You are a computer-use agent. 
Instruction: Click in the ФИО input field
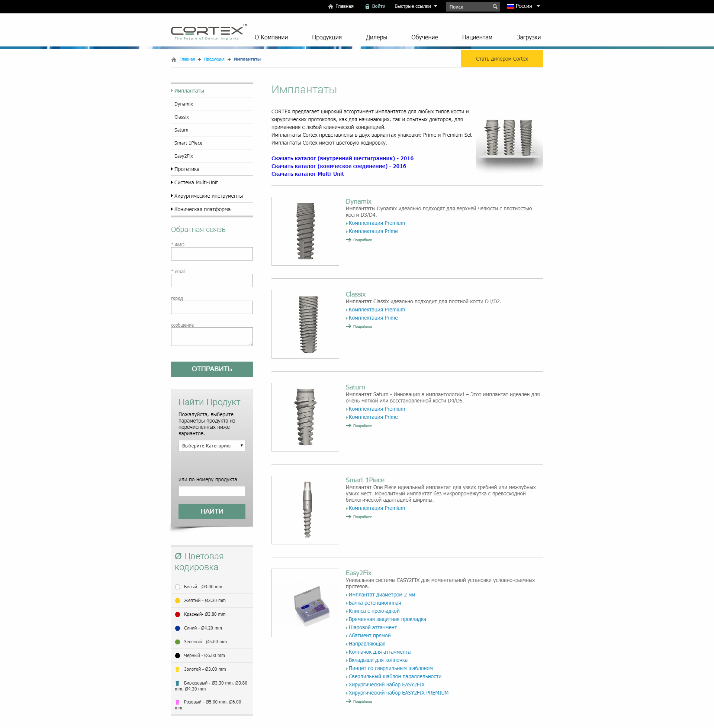(212, 254)
